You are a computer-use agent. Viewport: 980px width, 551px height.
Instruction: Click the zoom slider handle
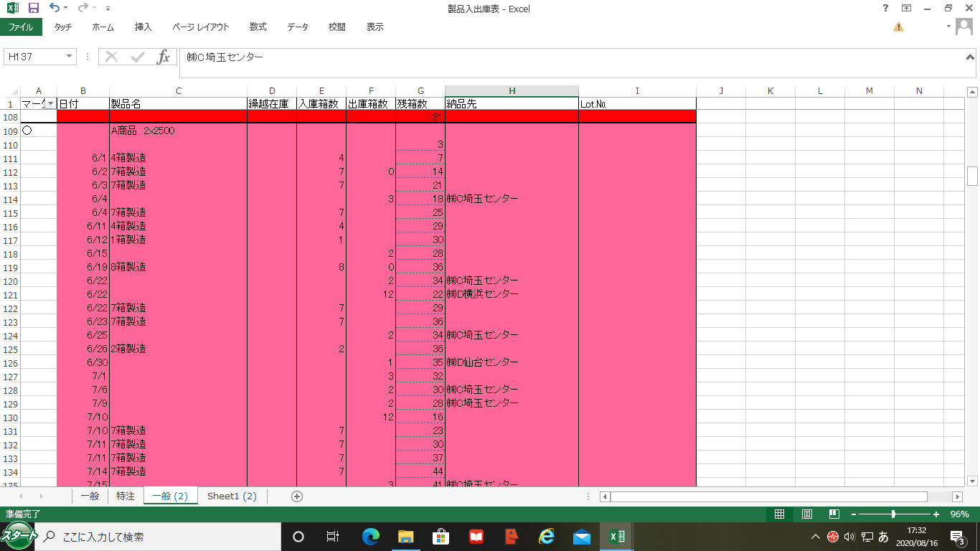coord(893,514)
